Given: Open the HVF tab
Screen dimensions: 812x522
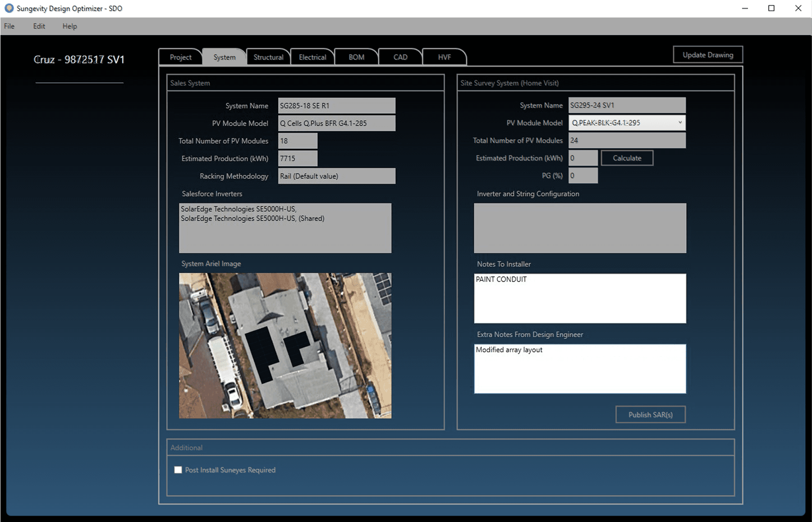Looking at the screenshot, I should (x=444, y=57).
